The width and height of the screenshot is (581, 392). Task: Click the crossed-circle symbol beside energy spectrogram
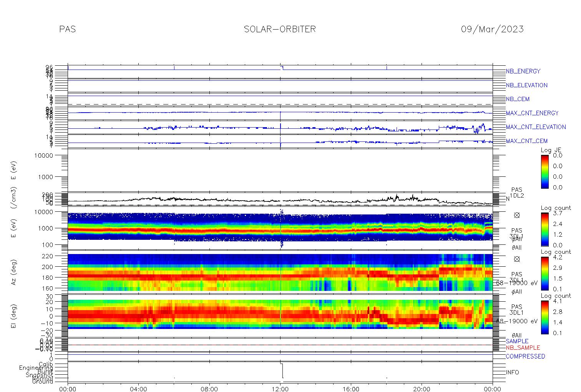(x=517, y=215)
